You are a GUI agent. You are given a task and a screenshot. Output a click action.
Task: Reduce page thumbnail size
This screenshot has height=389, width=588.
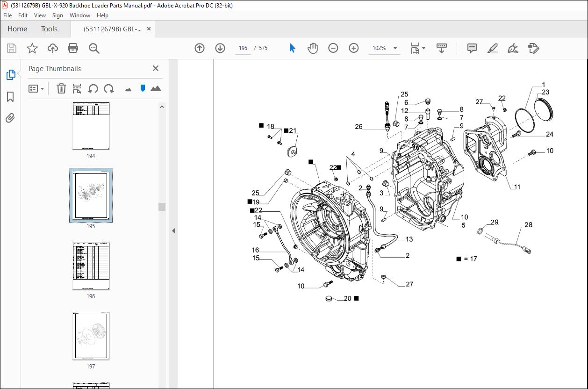129,89
